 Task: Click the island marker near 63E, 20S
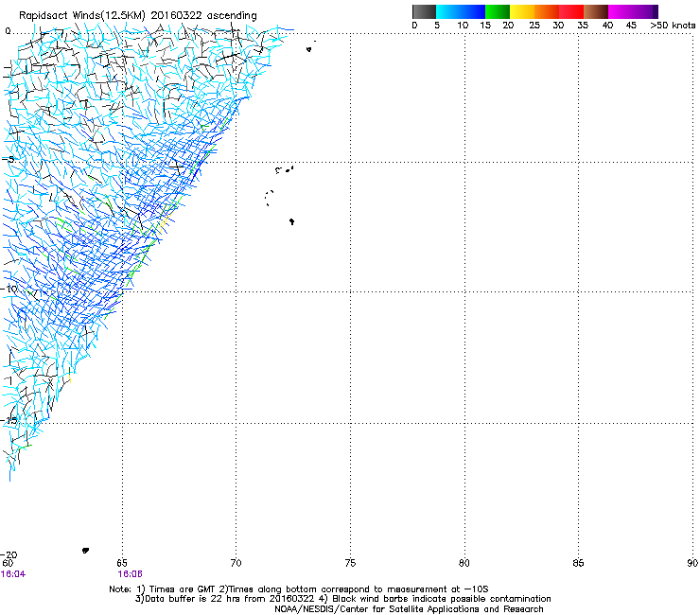tap(85, 551)
